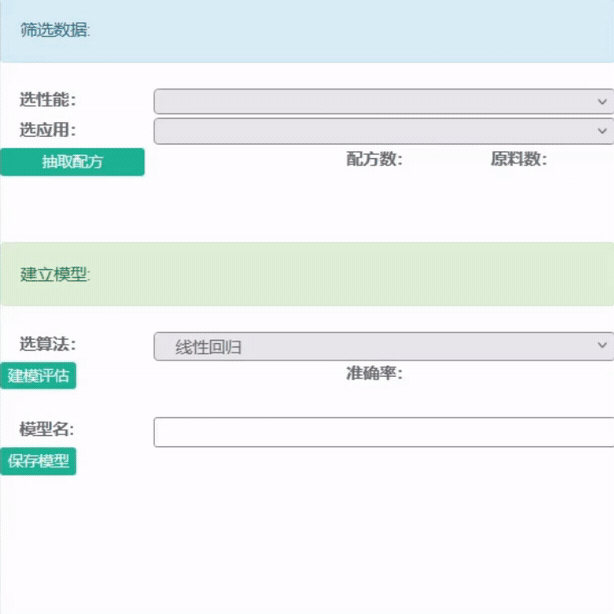
Task: Click the chevron arrow of 选性能 combo box
Action: (602, 101)
